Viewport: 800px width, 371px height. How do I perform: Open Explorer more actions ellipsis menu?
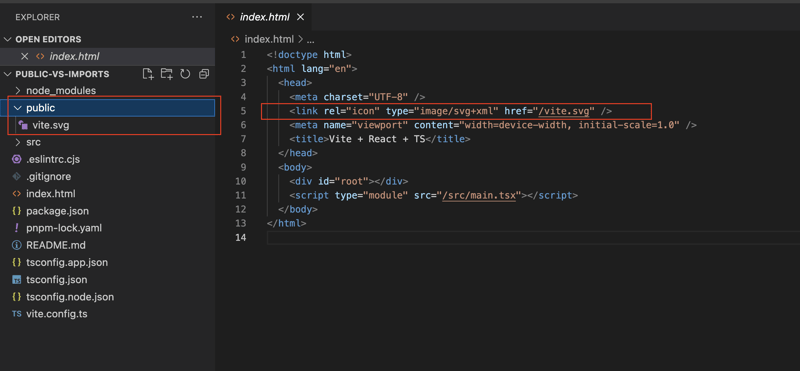coord(197,17)
